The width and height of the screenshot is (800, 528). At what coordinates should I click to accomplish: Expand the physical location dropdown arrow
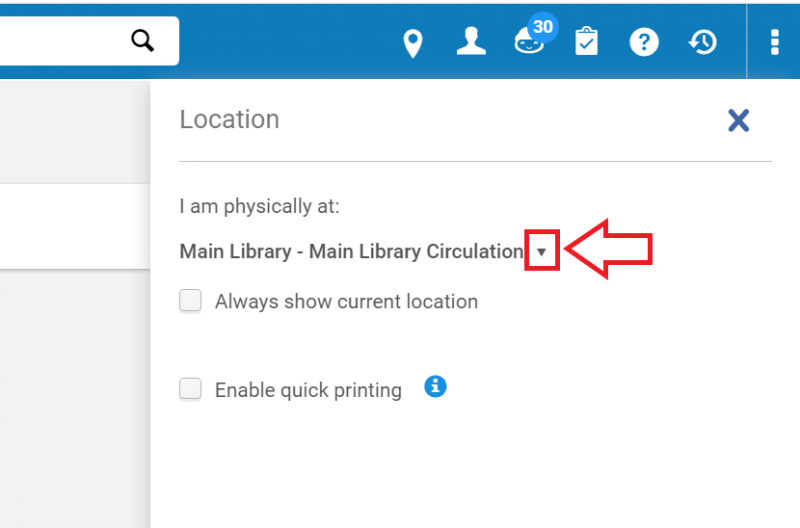click(x=541, y=251)
